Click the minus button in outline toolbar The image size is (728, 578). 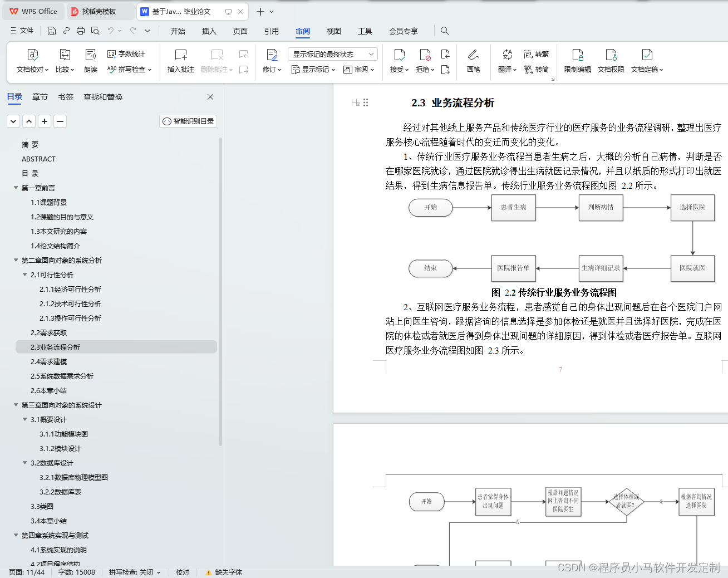pyautogui.click(x=60, y=121)
